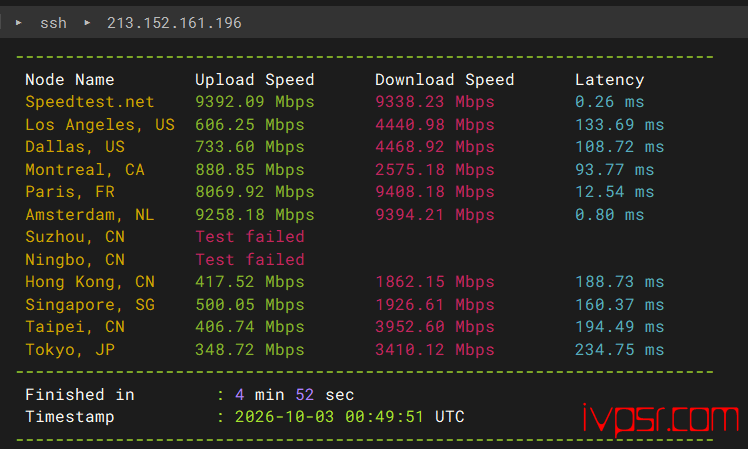Click the Download Speed column header

[x=445, y=80]
